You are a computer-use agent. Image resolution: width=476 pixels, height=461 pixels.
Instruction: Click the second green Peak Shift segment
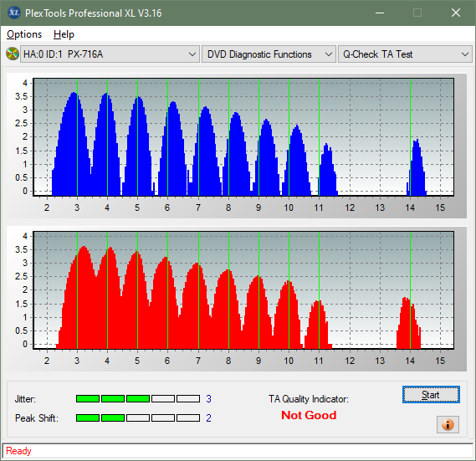point(113,417)
